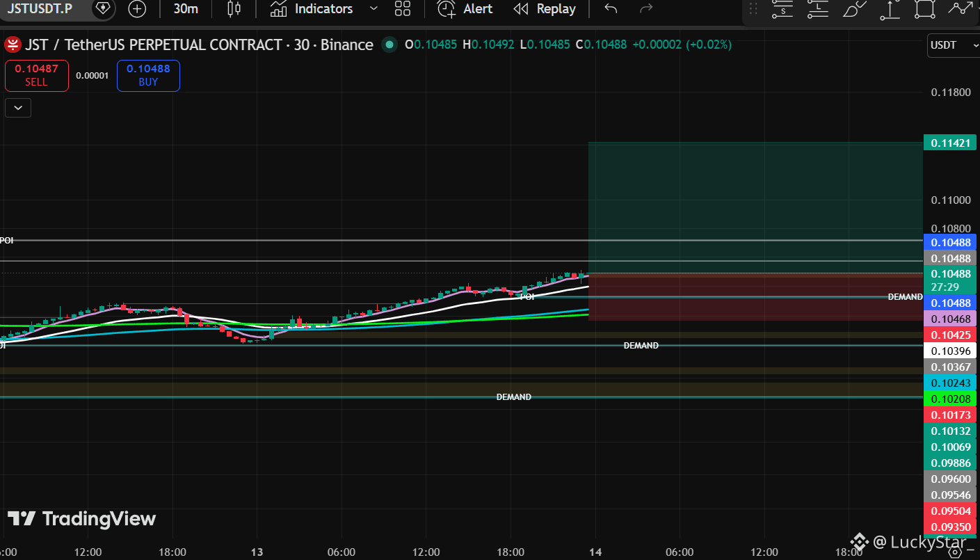The width and height of the screenshot is (980, 560).
Task: Open the Indicators dialog
Action: 312,9
